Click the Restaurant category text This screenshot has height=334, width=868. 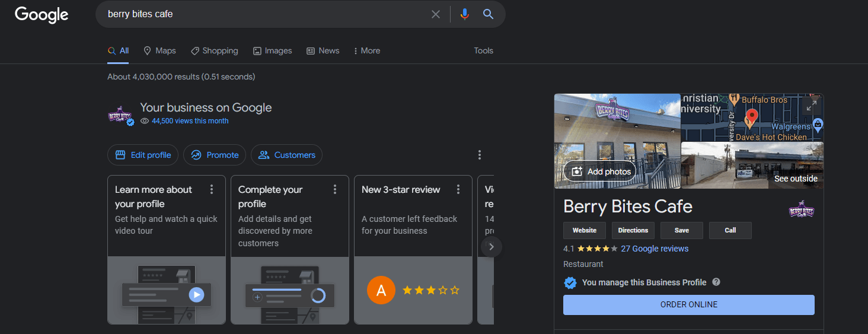[x=583, y=264]
